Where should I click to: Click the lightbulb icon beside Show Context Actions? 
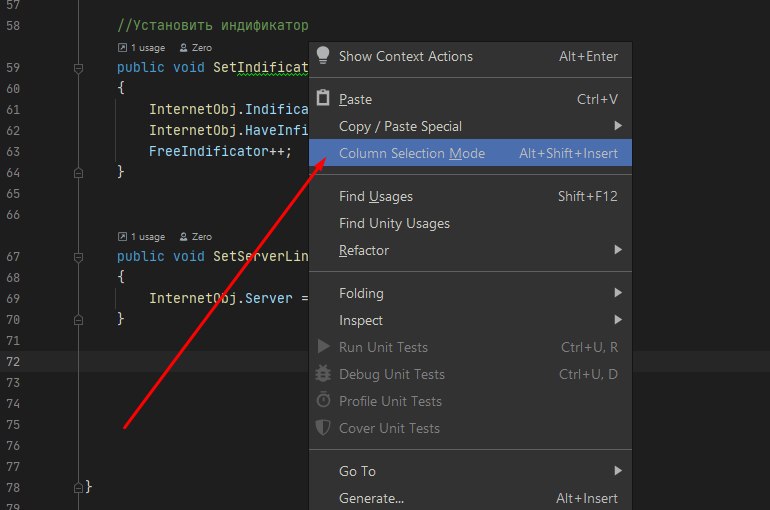tap(323, 55)
